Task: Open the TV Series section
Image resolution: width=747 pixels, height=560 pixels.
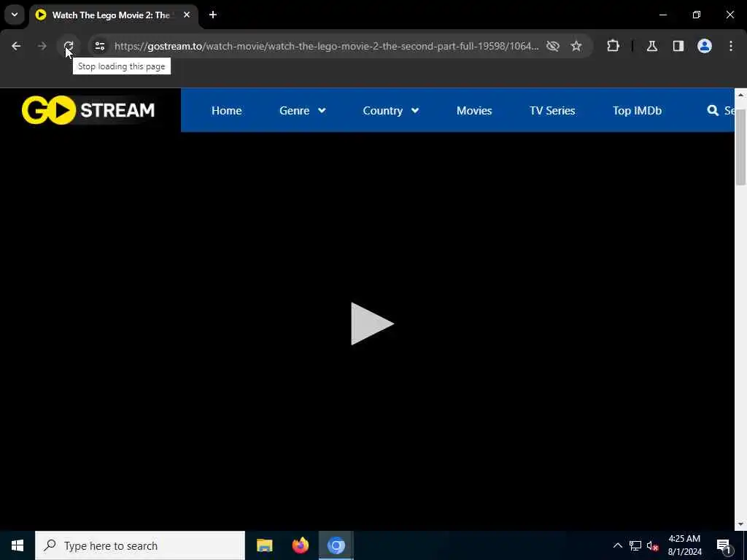Action: point(552,111)
